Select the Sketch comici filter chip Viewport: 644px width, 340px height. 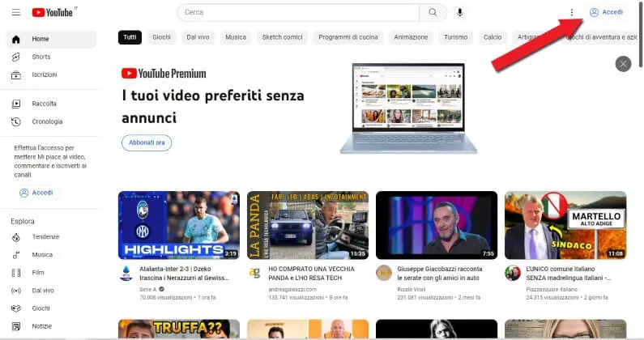tap(282, 37)
